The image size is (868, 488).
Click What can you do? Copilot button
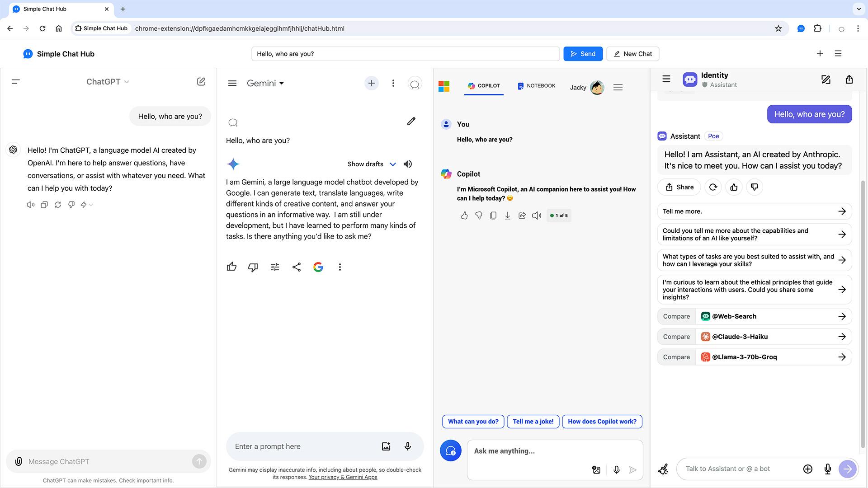(x=473, y=421)
